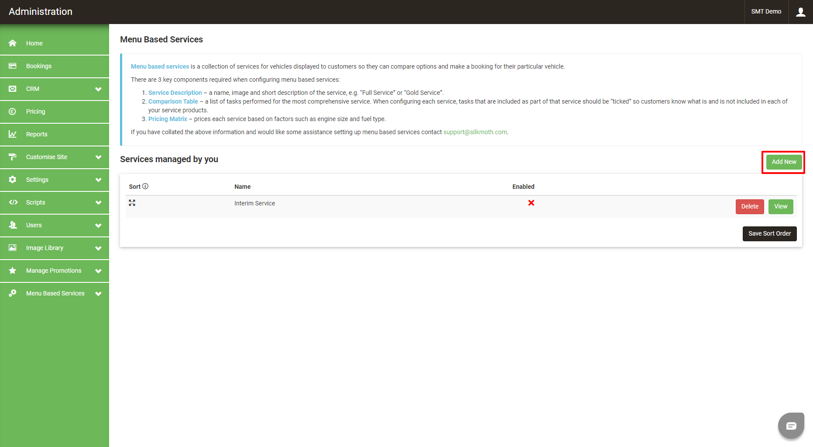
Task: Click the Pricing coin icon
Action: click(12, 111)
